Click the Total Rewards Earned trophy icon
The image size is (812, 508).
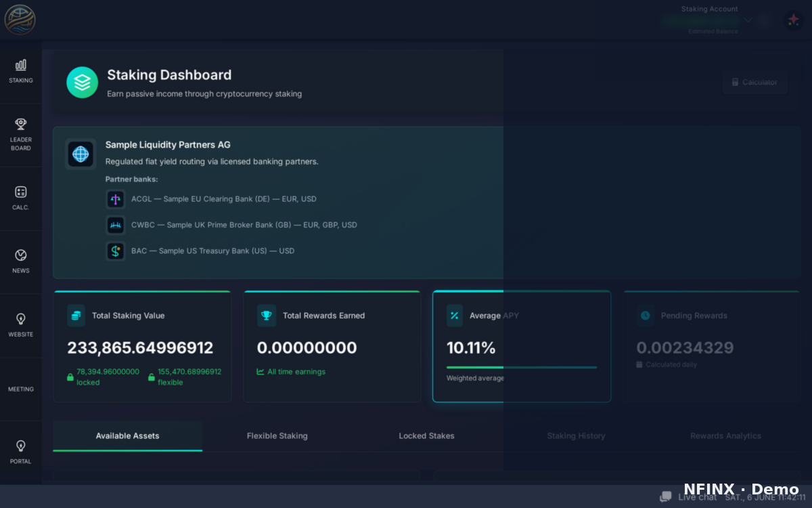267,316
